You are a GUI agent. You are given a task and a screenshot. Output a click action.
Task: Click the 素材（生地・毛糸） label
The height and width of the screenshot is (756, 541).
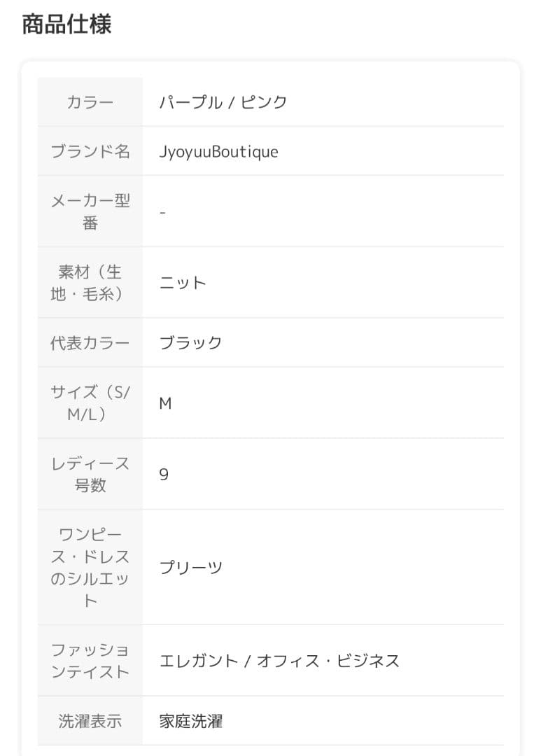coord(90,283)
